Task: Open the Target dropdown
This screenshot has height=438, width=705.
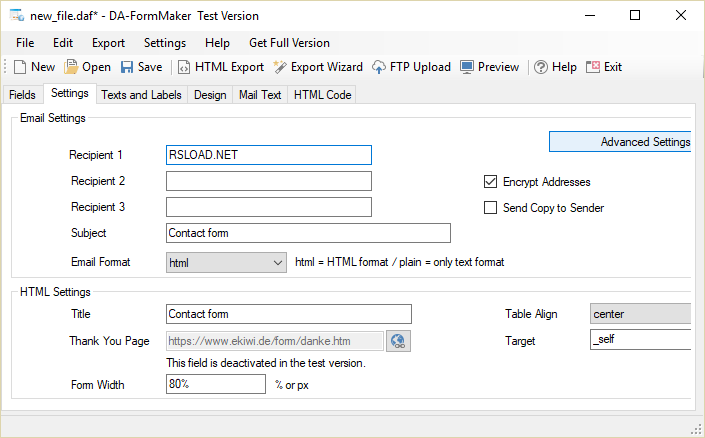Action: [x=641, y=341]
